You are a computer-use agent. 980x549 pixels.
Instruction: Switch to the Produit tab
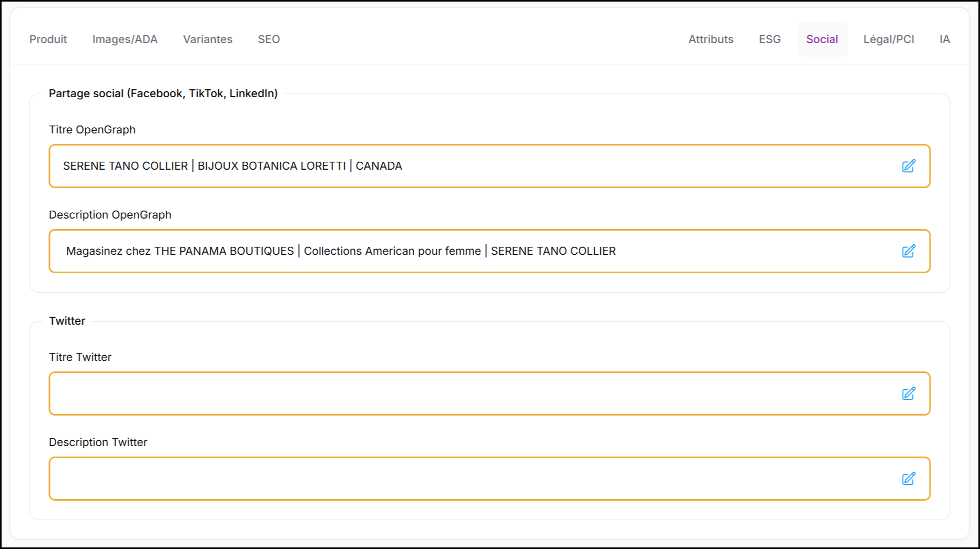click(x=48, y=39)
